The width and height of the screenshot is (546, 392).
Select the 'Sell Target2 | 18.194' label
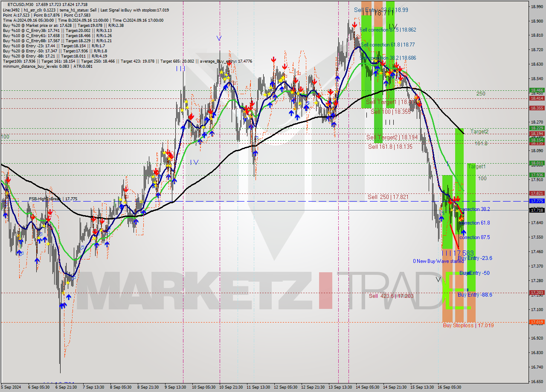pyautogui.click(x=392, y=137)
